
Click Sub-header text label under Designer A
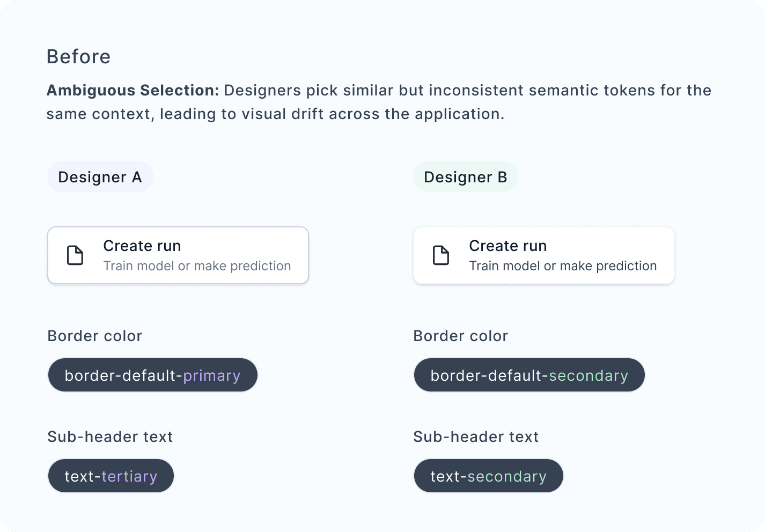click(111, 437)
